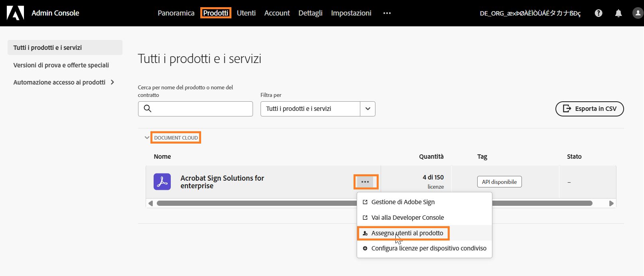Click the organization name DE_ORG in header
Image resolution: width=644 pixels, height=276 pixels.
point(530,13)
